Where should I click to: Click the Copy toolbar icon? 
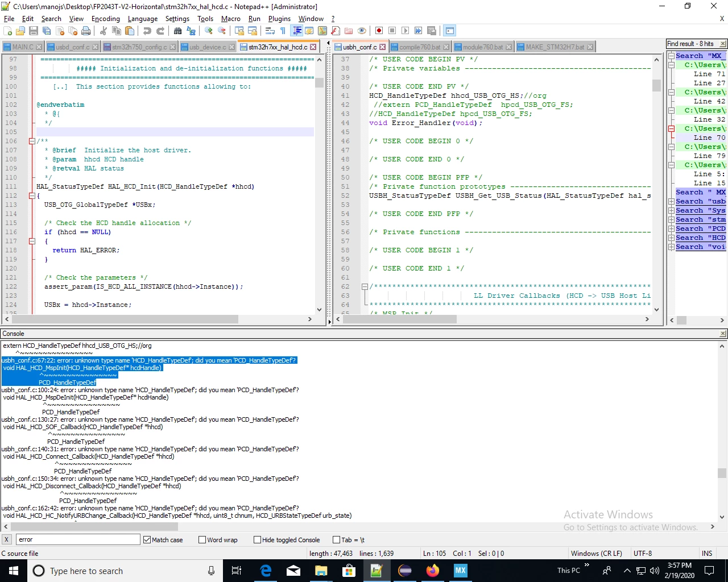(x=117, y=31)
